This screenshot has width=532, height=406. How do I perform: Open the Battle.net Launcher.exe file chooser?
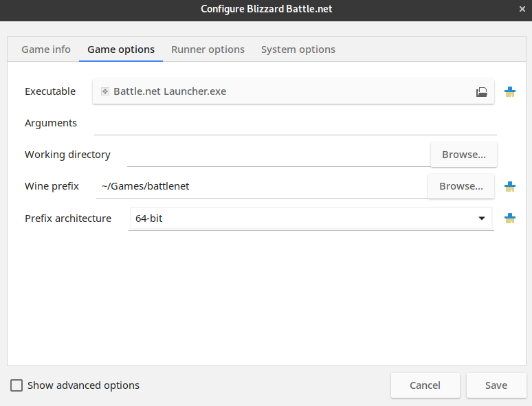pyautogui.click(x=293, y=91)
